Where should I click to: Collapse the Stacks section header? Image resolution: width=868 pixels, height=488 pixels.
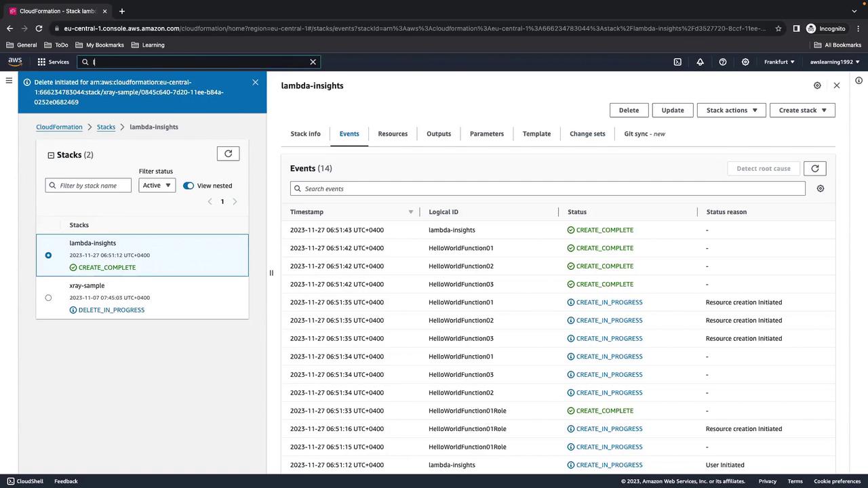pyautogui.click(x=51, y=155)
